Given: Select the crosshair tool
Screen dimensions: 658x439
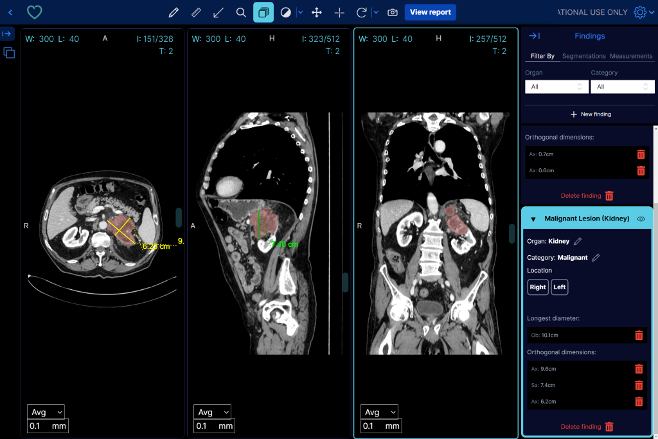Looking at the screenshot, I should [339, 12].
